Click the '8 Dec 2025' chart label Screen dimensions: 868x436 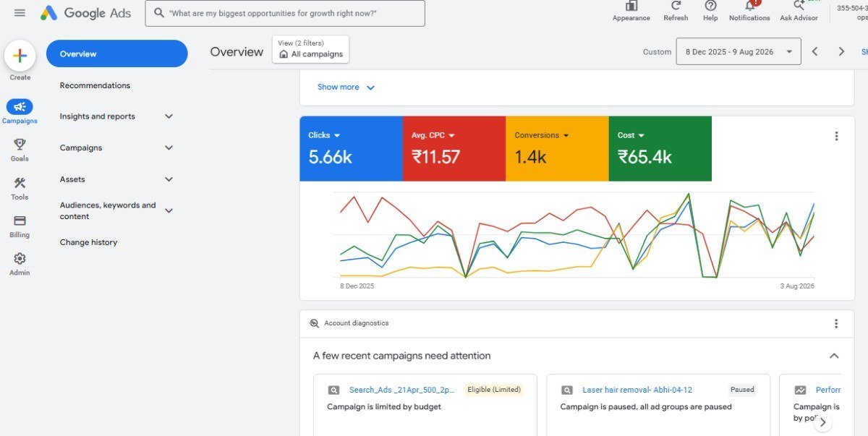click(x=357, y=286)
